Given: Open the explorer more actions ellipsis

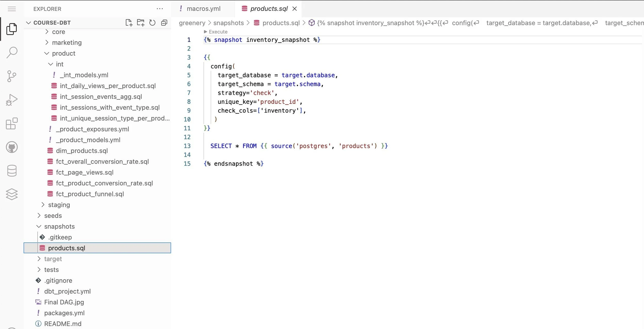Looking at the screenshot, I should click(x=160, y=9).
